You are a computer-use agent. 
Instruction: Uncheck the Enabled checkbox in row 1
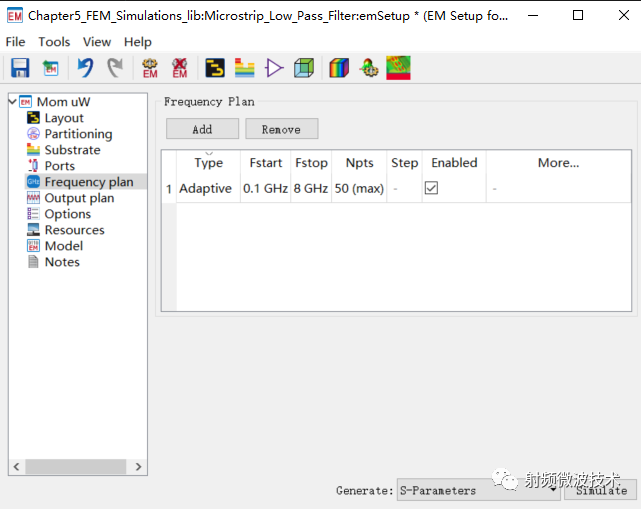(431, 188)
